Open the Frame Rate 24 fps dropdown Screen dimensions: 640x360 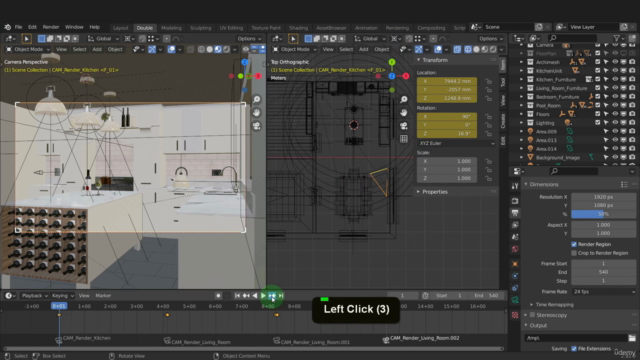(603, 292)
